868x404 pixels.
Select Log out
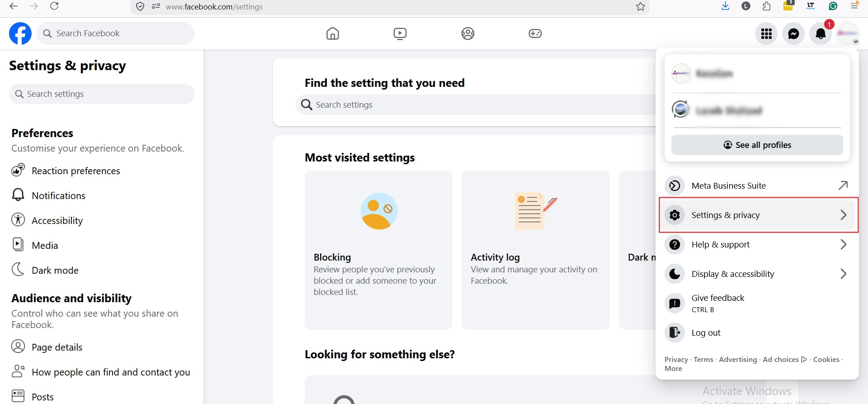pos(758,333)
